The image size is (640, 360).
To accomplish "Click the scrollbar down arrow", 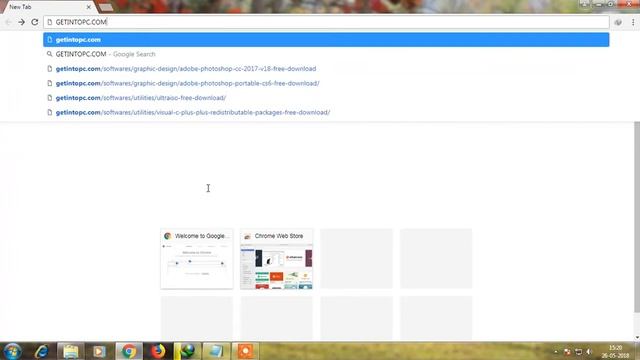I will [x=637, y=338].
